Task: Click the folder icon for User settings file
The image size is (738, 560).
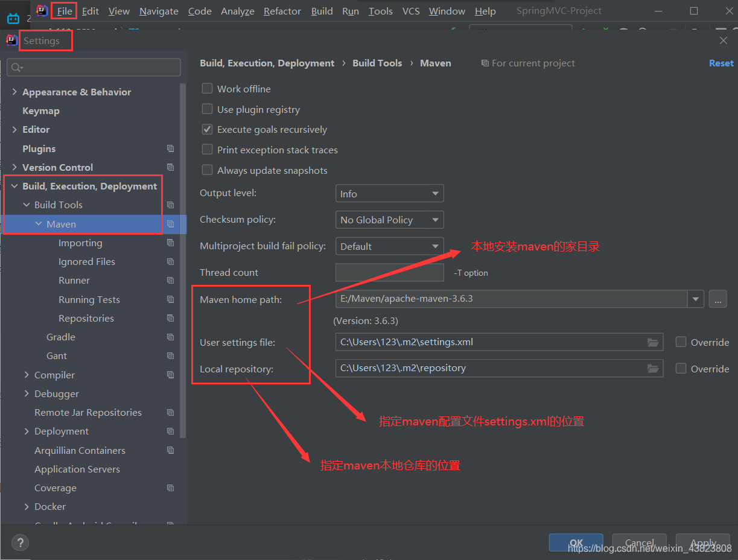Action: (653, 342)
